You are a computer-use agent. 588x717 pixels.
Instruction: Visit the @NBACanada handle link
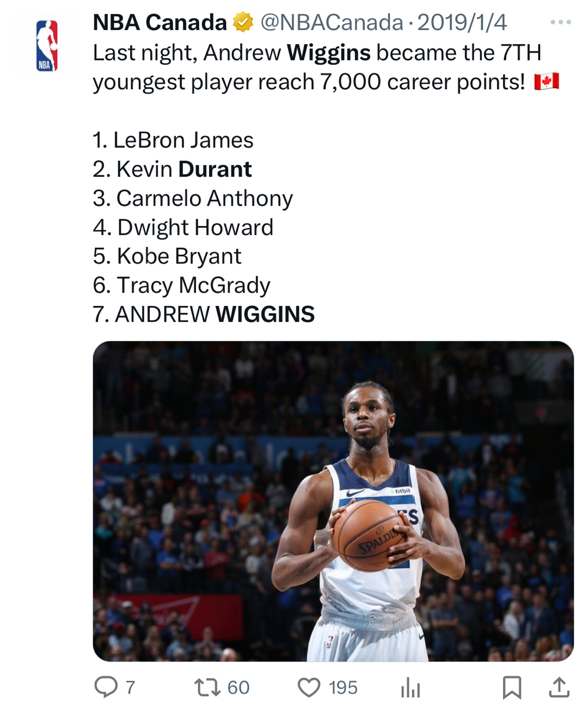332,22
